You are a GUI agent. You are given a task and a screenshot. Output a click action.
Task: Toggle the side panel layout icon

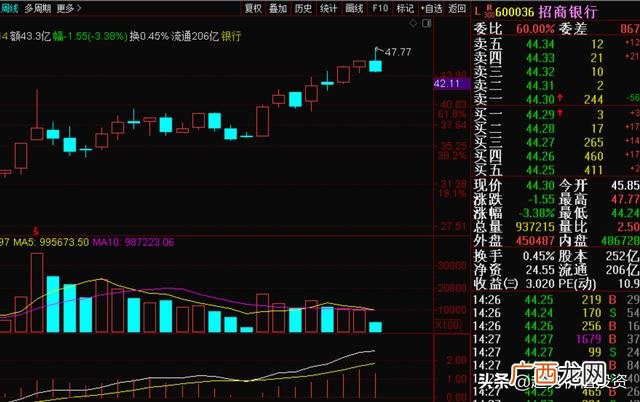pyautogui.click(x=427, y=23)
